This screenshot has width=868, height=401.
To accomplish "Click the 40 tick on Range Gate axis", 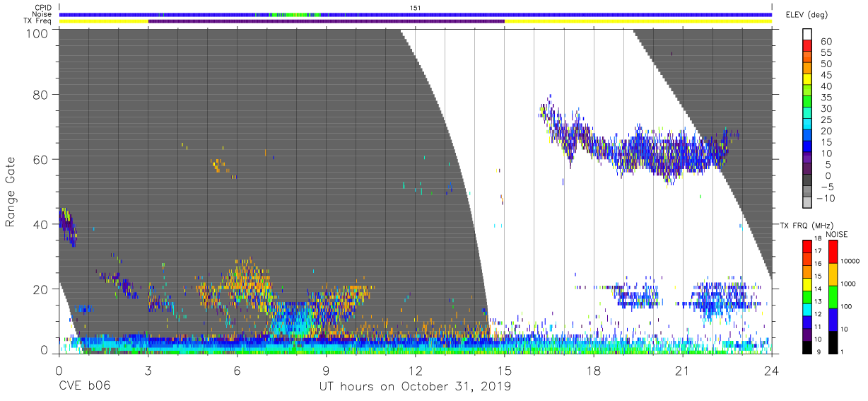I will (40, 224).
